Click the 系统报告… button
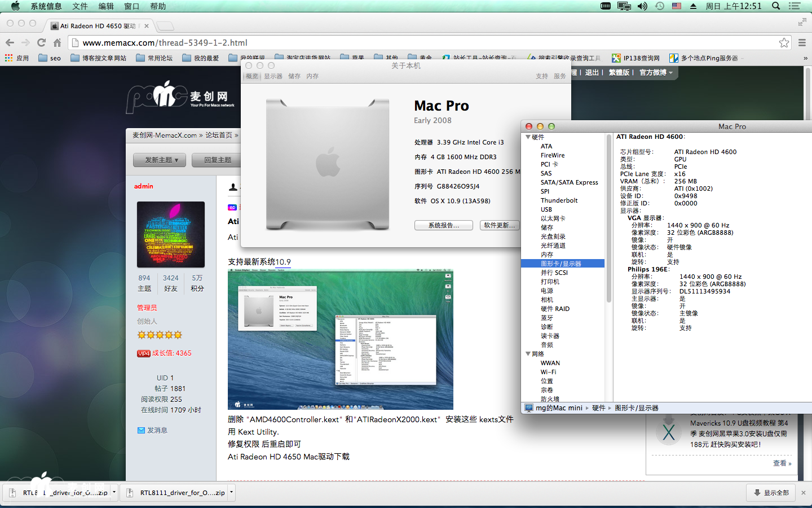The image size is (812, 508). (443, 225)
